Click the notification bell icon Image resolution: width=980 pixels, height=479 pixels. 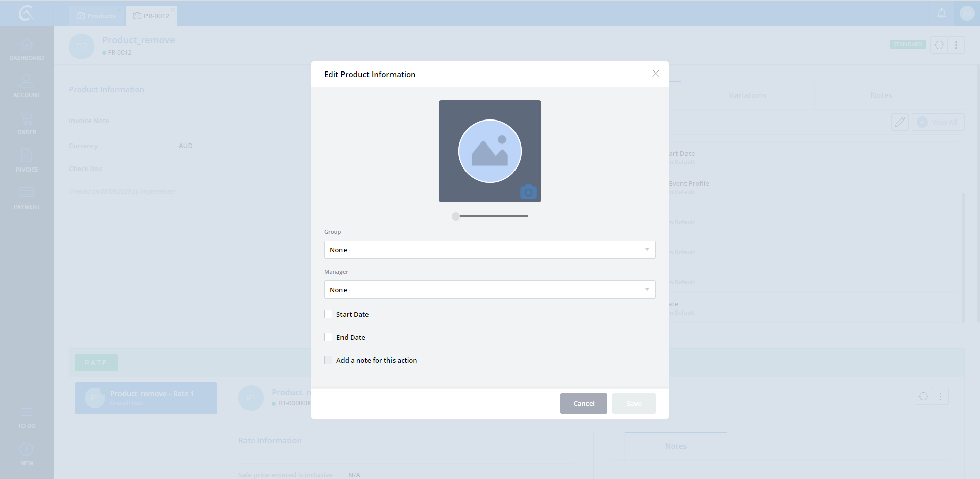click(x=942, y=14)
